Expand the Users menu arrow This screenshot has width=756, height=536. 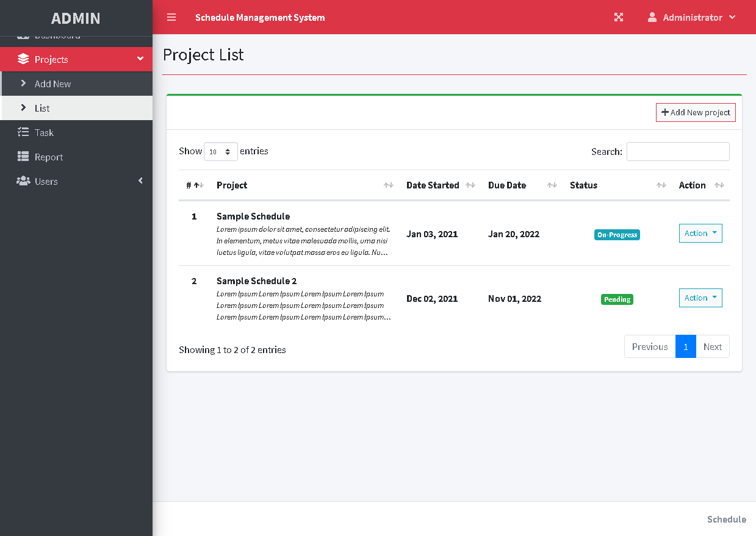(x=140, y=181)
